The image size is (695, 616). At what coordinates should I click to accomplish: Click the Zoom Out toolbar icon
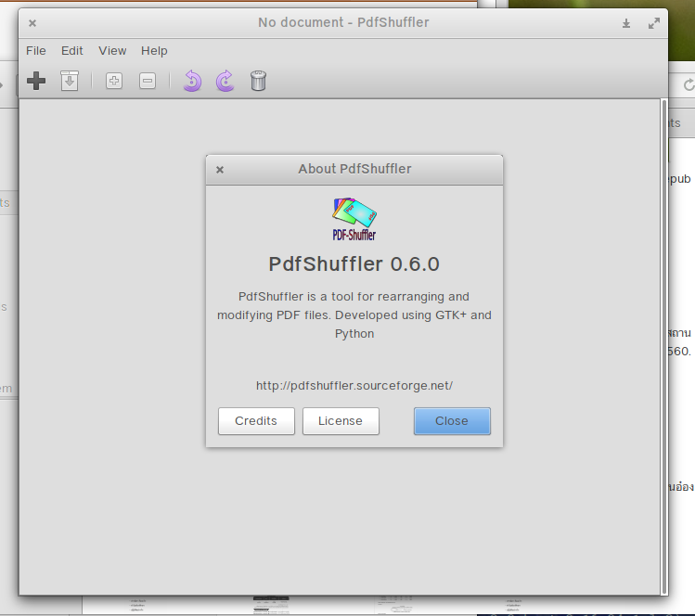pyautogui.click(x=148, y=81)
